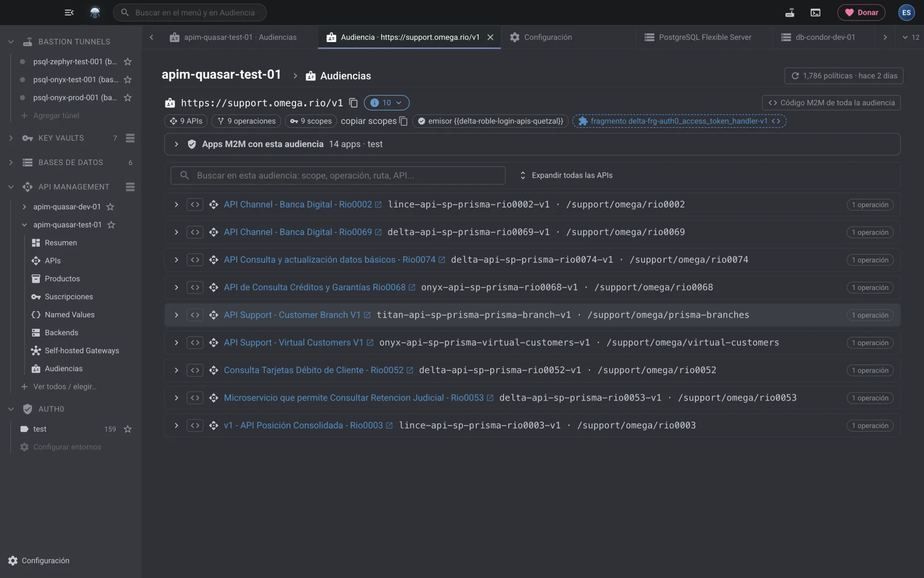
Task: Star the psql-onyx-test-001 tunnel
Action: pyautogui.click(x=128, y=80)
